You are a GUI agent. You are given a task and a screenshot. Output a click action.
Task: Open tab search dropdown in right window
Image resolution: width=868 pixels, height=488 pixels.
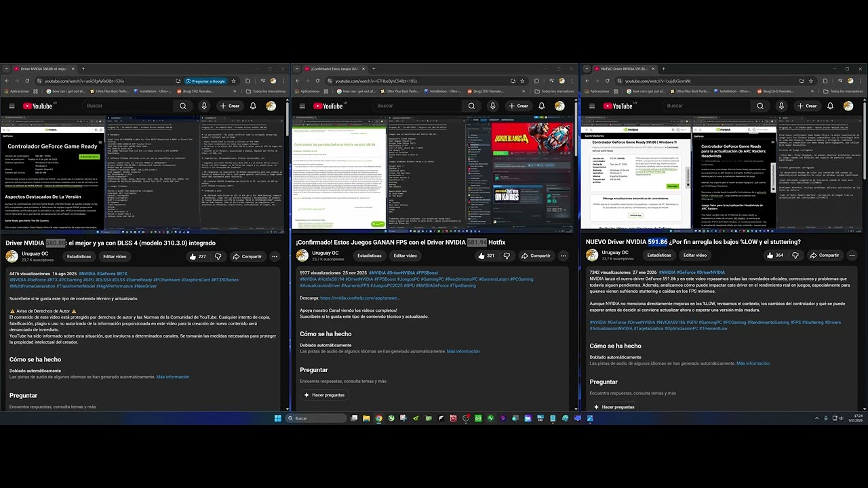click(585, 68)
